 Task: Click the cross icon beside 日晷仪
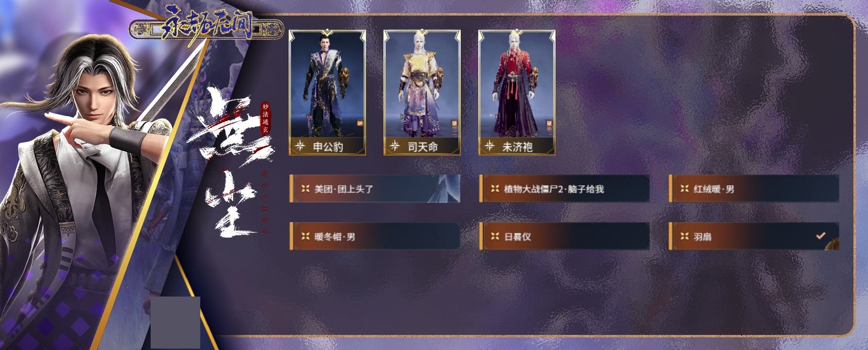[495, 236]
